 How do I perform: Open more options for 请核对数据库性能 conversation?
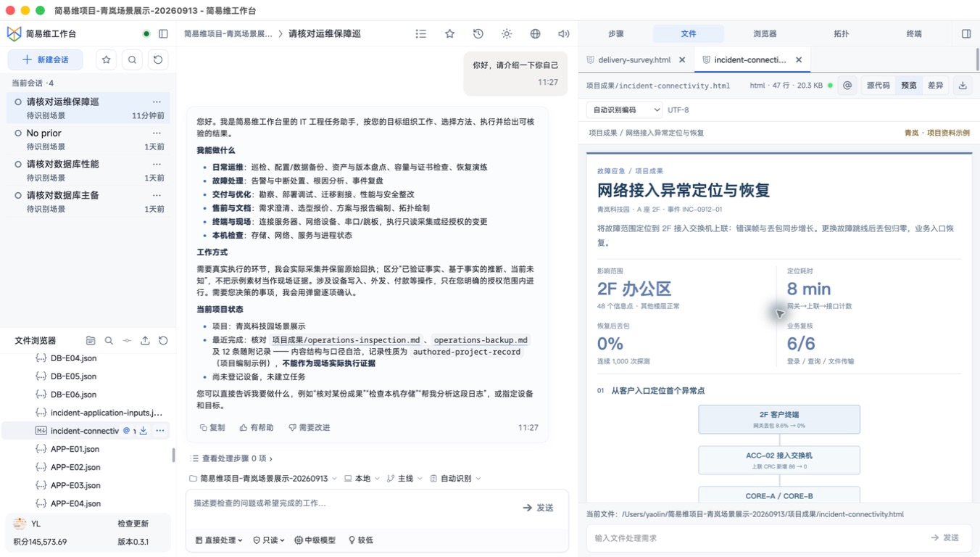[157, 164]
